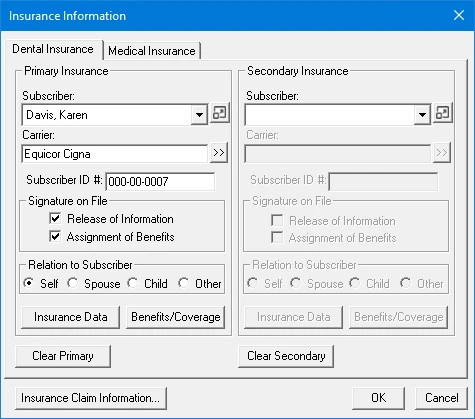
Task: Select secondary Child relation radio button
Action: [x=355, y=283]
